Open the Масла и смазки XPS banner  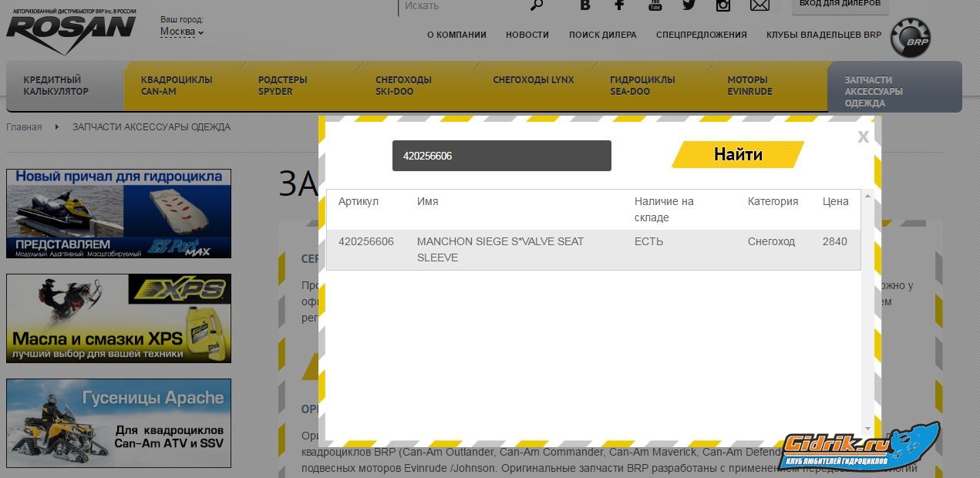click(x=119, y=318)
